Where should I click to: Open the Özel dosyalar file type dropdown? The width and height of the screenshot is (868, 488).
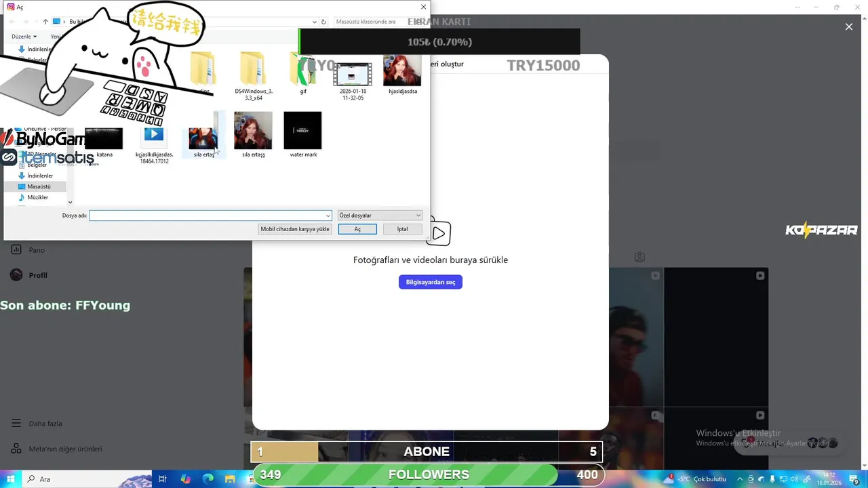coord(380,216)
